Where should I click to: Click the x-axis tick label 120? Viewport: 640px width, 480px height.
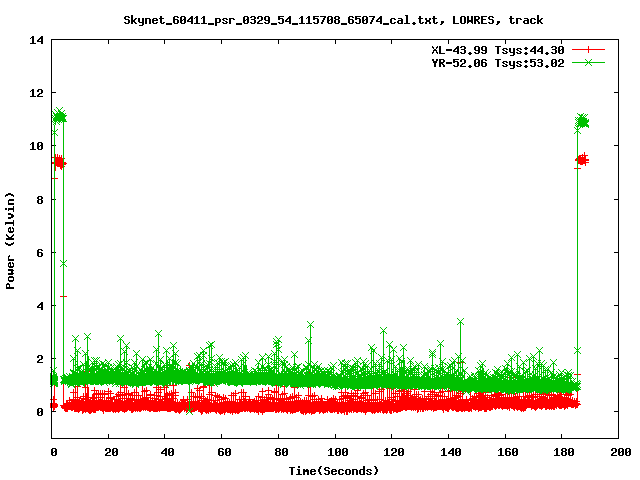point(394,452)
